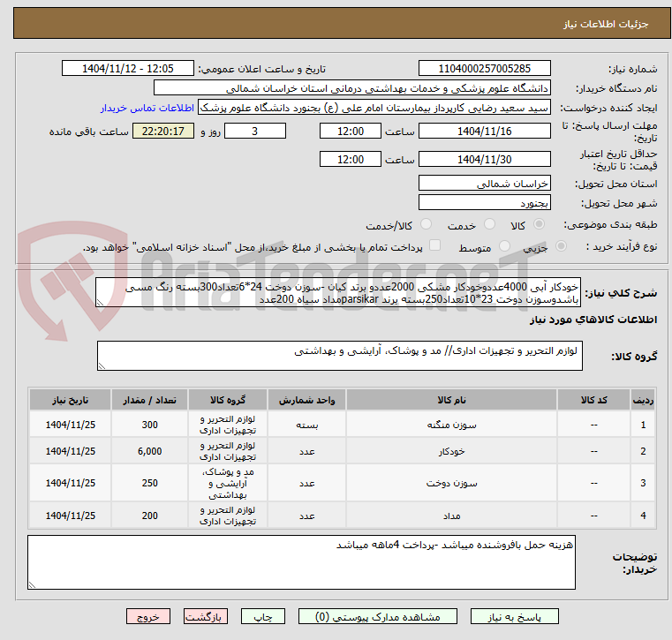Click the 'تاریخ نیاز' column header

point(71,400)
